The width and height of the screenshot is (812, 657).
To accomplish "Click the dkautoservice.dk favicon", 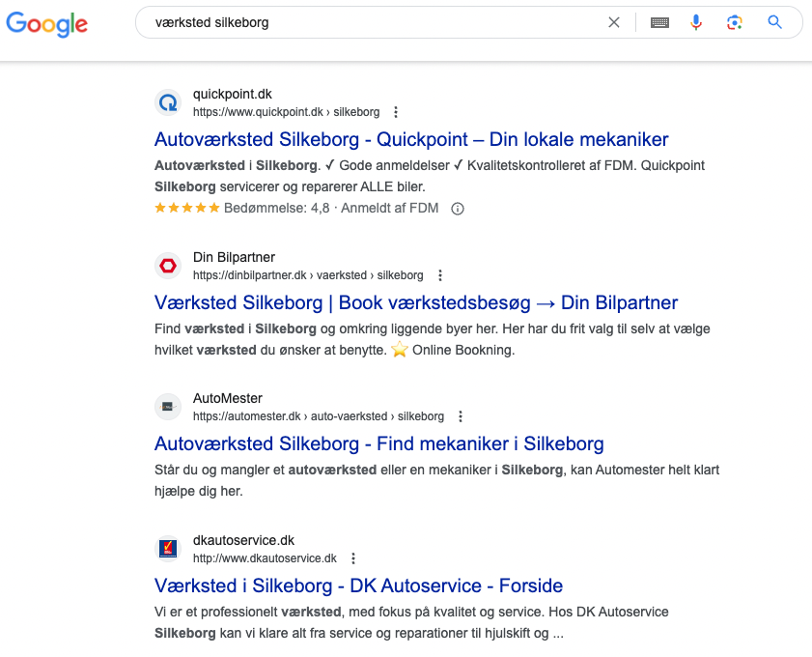I will click(x=168, y=549).
